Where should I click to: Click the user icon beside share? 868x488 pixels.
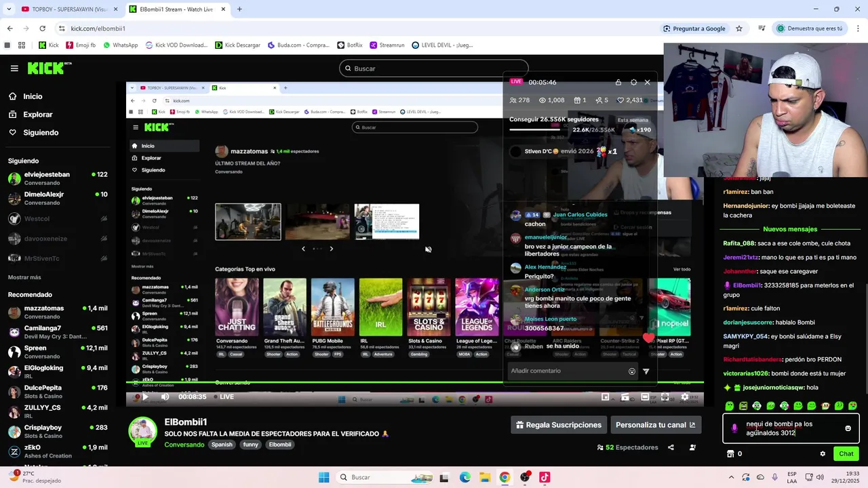coord(692,447)
